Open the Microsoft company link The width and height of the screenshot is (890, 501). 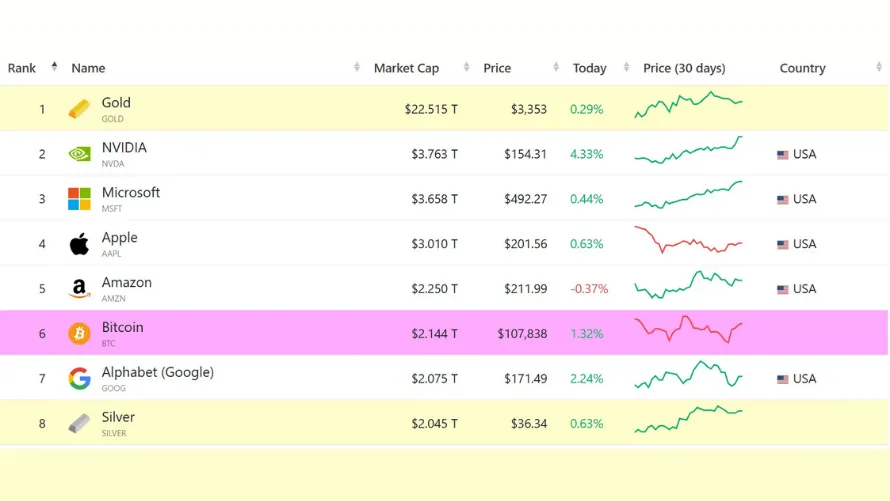pyautogui.click(x=131, y=192)
